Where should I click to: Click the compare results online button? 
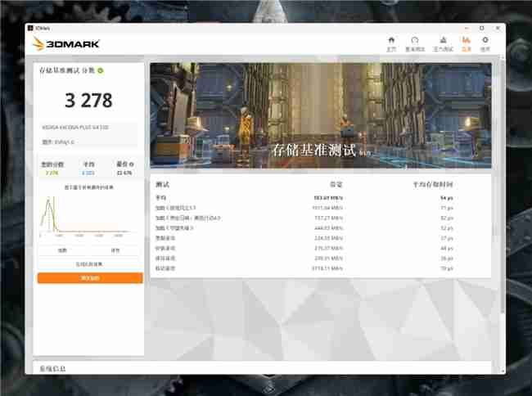point(89,264)
